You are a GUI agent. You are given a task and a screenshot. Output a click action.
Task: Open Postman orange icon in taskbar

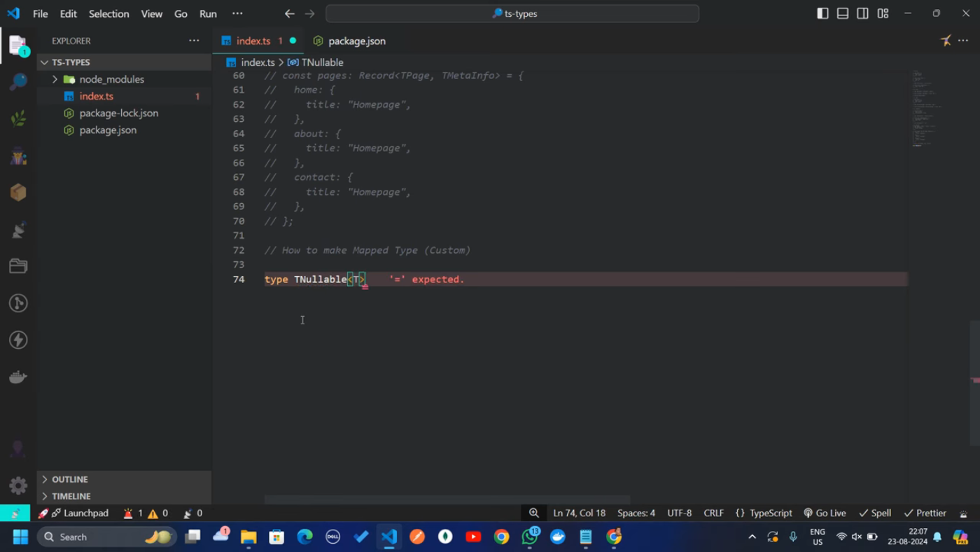tap(417, 537)
